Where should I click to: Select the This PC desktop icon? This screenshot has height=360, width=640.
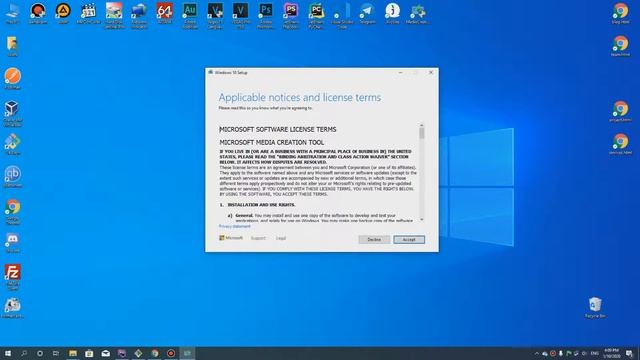(x=12, y=13)
